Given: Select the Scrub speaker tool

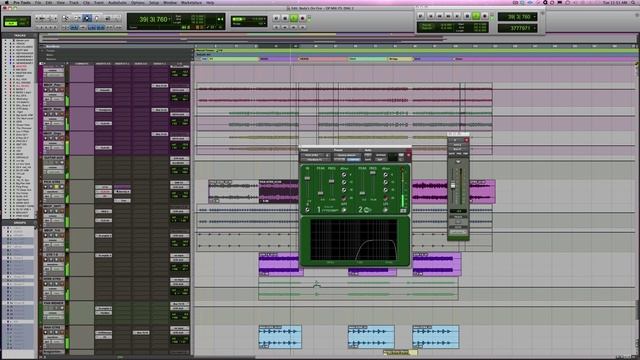Looking at the screenshot, I should tap(107, 18).
